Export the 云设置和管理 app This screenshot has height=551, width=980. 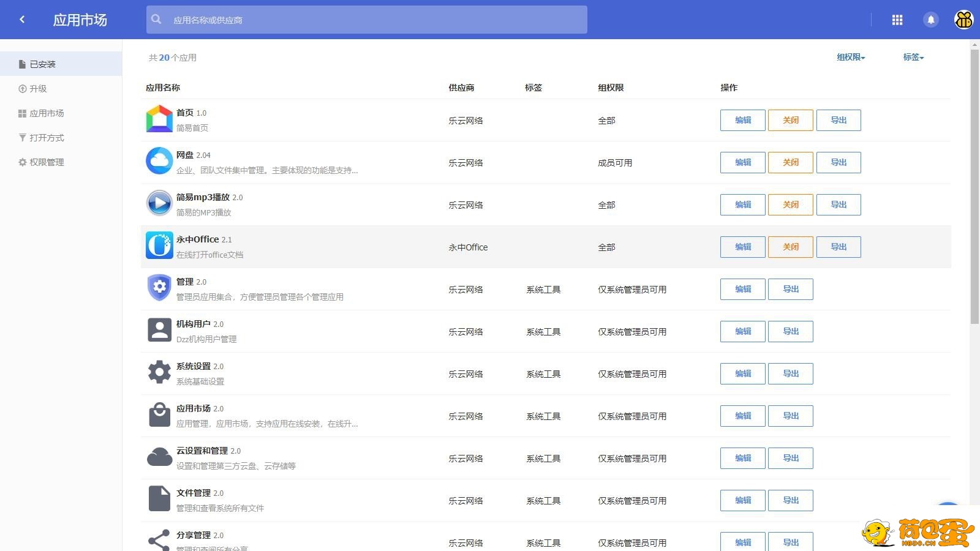coord(790,458)
